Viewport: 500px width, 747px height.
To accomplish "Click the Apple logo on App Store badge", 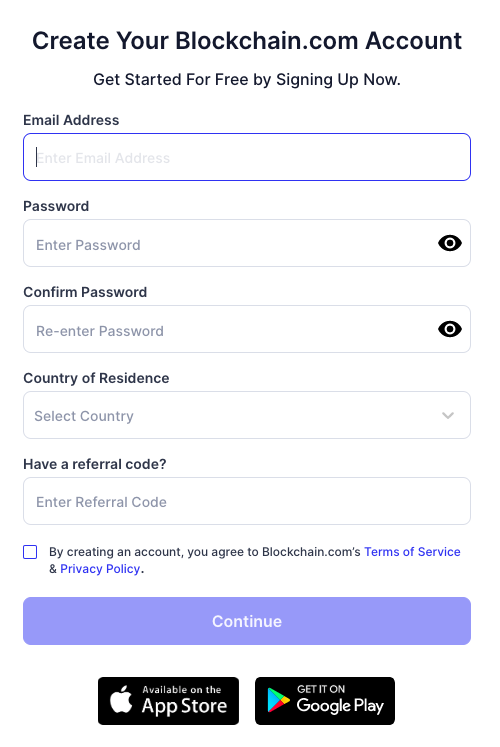I will tap(121, 699).
